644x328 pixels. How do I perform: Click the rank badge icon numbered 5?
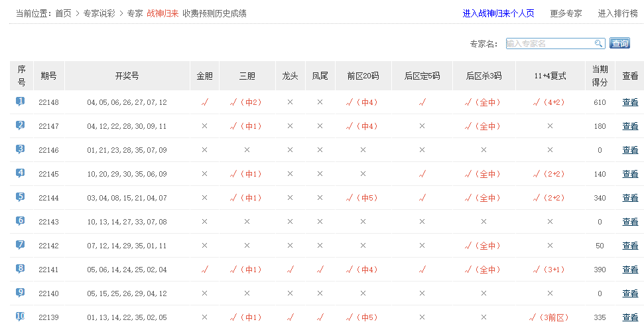point(21,197)
